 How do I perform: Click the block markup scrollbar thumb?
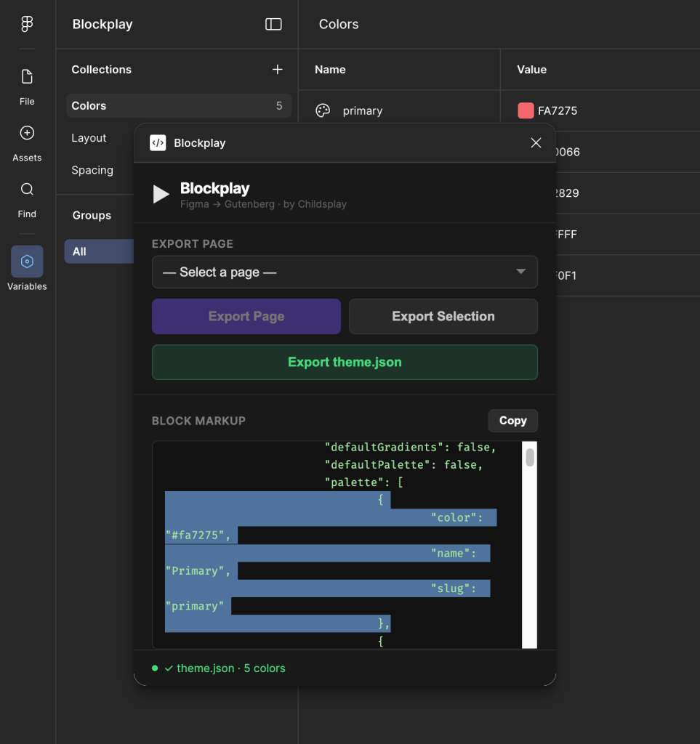[x=530, y=457]
